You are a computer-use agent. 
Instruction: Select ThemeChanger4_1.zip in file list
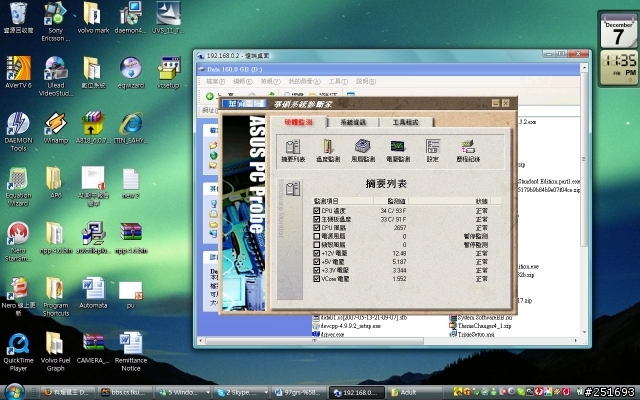pos(481,326)
